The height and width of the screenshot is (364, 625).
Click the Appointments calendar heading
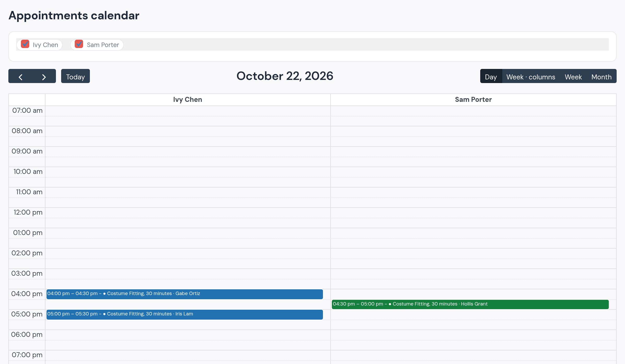click(74, 15)
